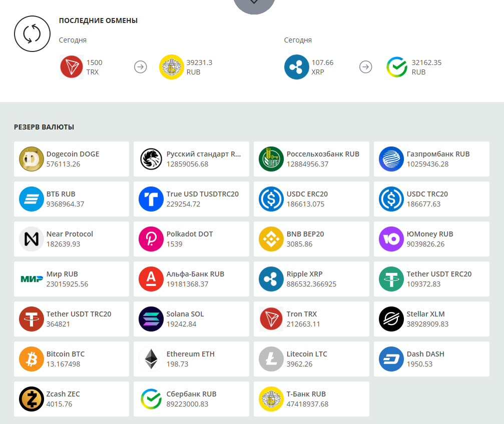Image resolution: width=504 pixels, height=424 pixels.
Task: Click the Dash DASH blue icon
Action: pos(391,359)
